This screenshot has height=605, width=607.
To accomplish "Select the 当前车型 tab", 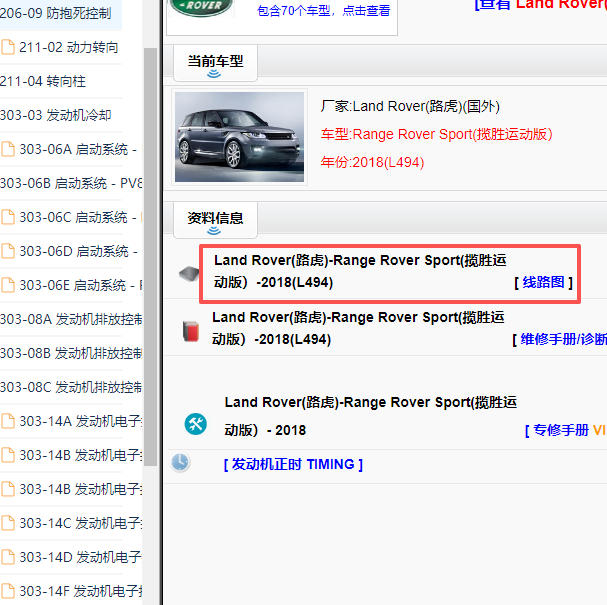I will (x=215, y=63).
